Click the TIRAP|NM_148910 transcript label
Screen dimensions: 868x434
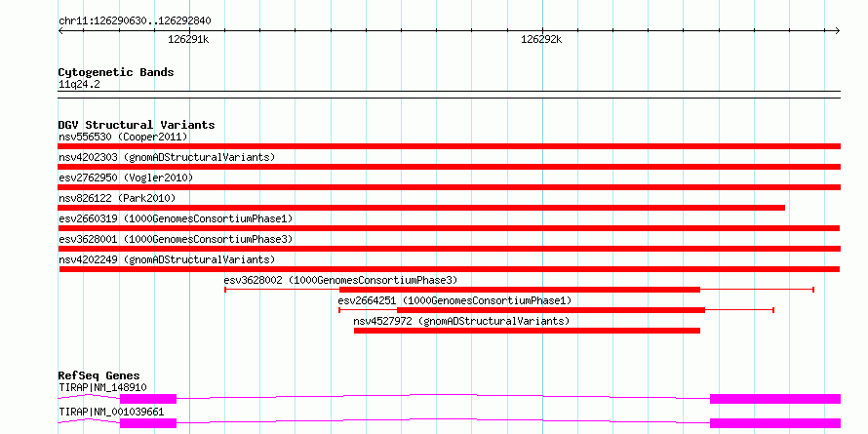pyautogui.click(x=102, y=387)
